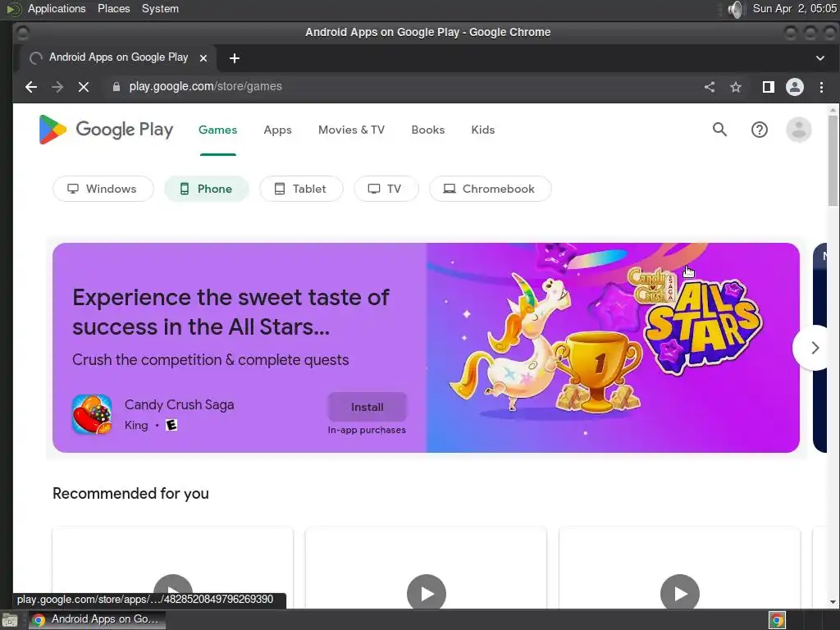Click the Google Play account avatar

[798, 130]
